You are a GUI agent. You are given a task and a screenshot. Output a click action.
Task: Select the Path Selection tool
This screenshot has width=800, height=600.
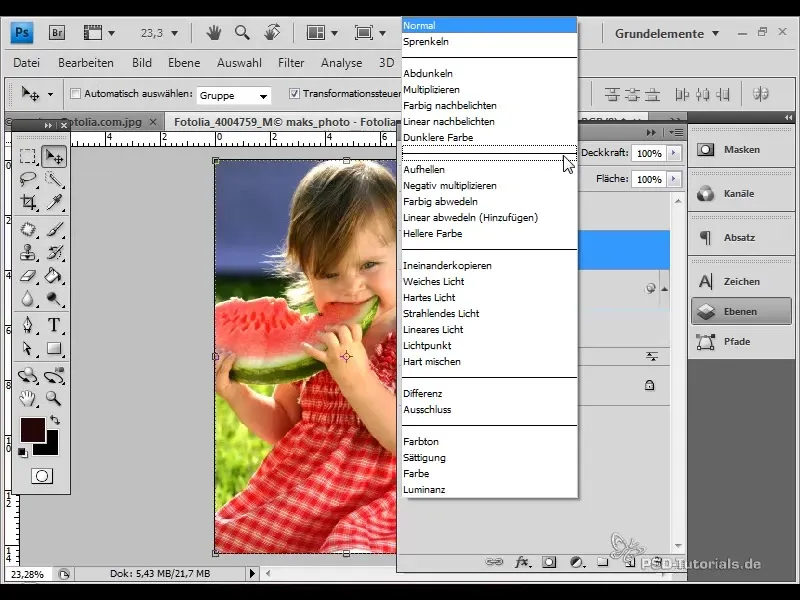pos(28,348)
